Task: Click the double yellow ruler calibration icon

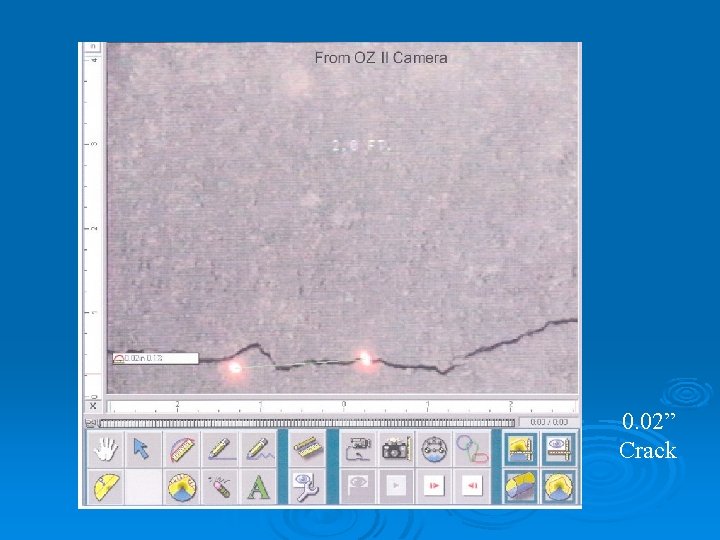Action: (307, 449)
